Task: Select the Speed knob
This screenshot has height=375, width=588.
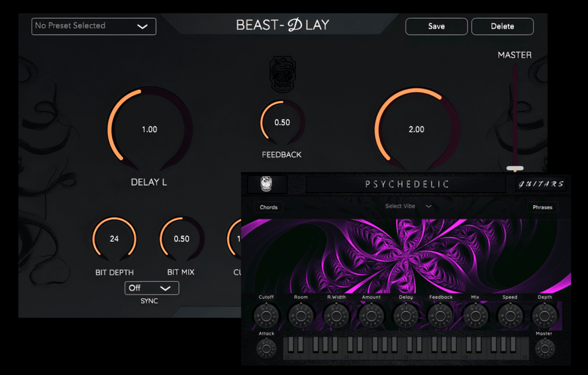Action: click(510, 316)
